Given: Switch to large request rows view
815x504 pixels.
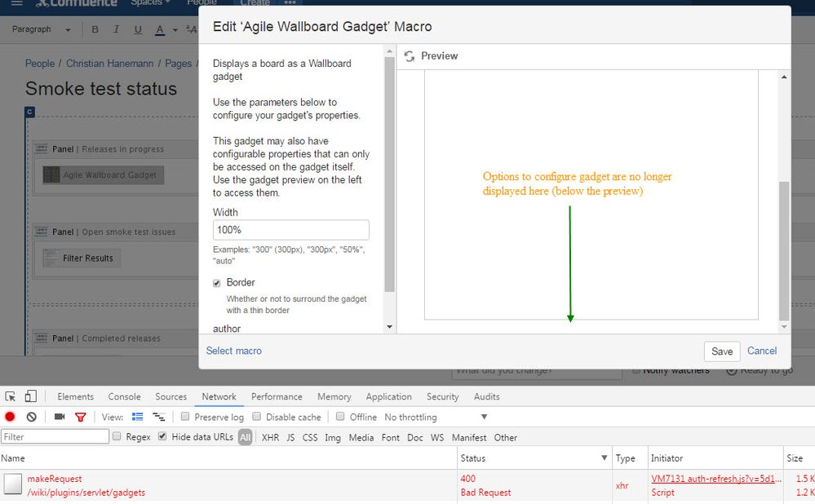Looking at the screenshot, I should (138, 417).
